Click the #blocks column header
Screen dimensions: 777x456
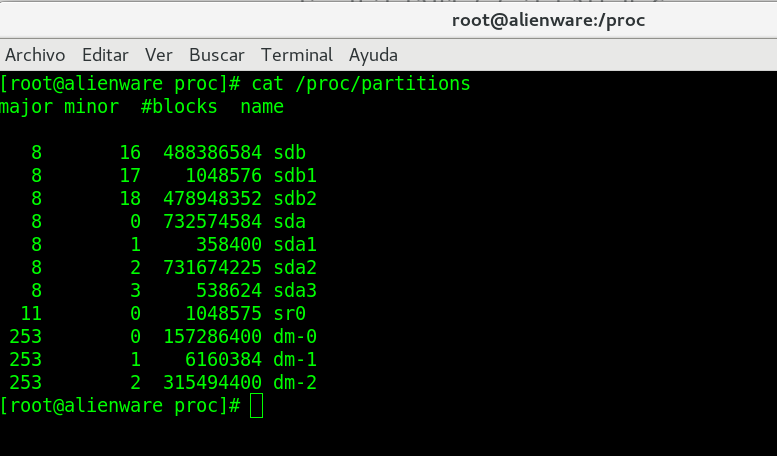(179, 107)
